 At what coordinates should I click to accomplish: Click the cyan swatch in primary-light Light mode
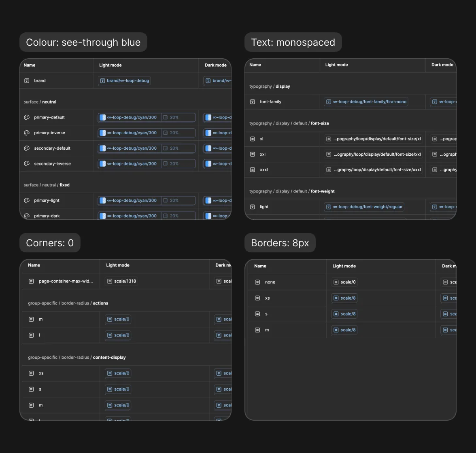click(103, 201)
